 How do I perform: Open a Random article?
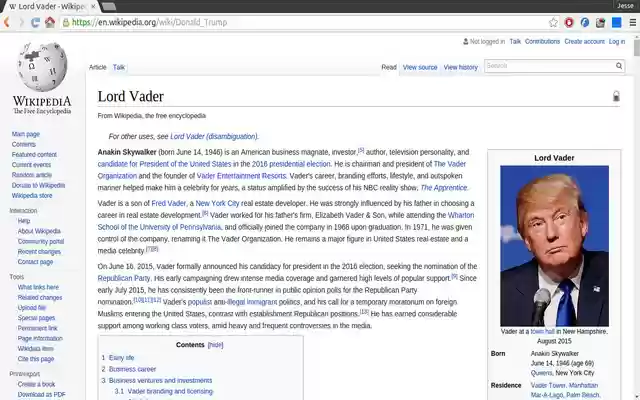pyautogui.click(x=32, y=175)
